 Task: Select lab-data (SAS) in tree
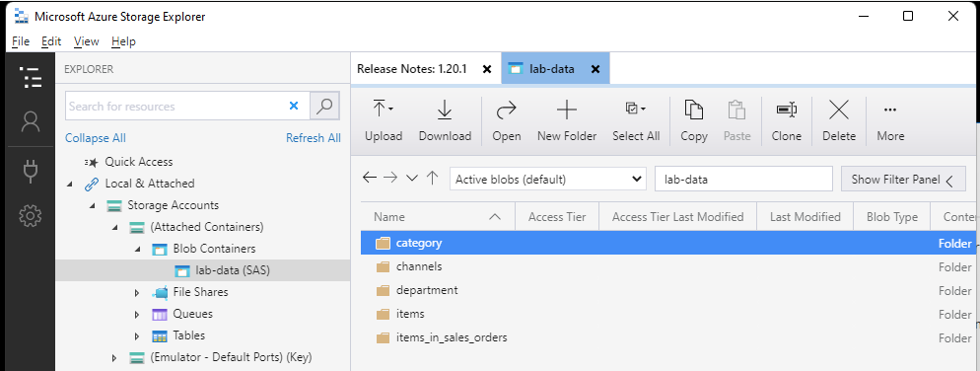click(233, 271)
